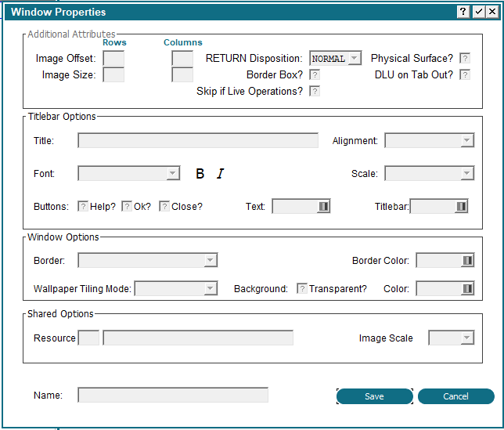504x430 pixels.
Task: Click the help question mark titlebar icon
Action: pyautogui.click(x=463, y=12)
